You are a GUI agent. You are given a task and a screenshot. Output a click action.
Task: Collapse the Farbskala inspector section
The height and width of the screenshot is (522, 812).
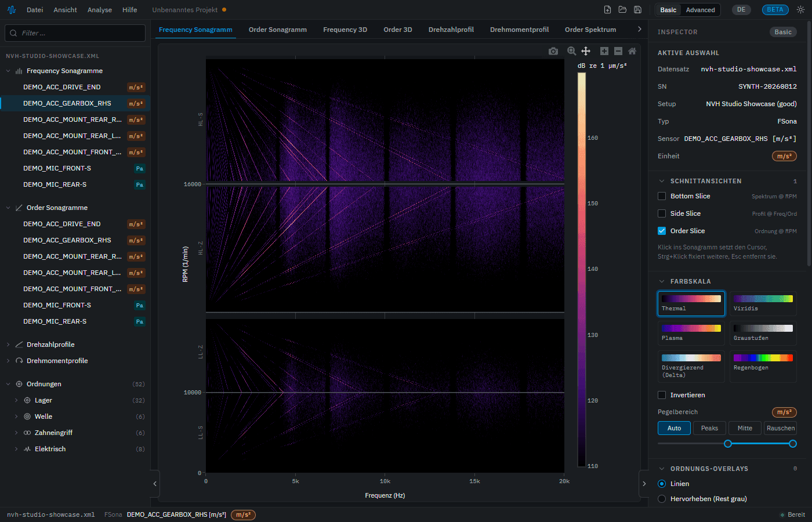click(662, 281)
